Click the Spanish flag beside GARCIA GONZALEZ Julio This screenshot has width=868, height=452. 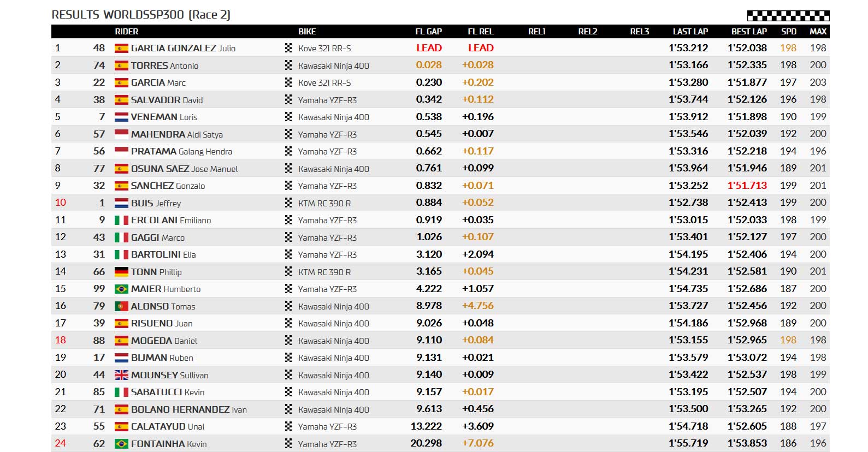click(x=121, y=48)
